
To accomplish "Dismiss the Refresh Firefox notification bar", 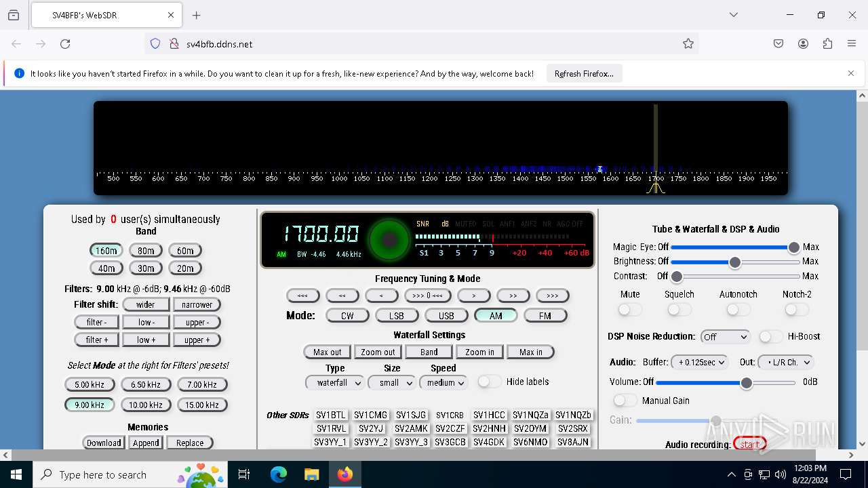I will click(851, 73).
